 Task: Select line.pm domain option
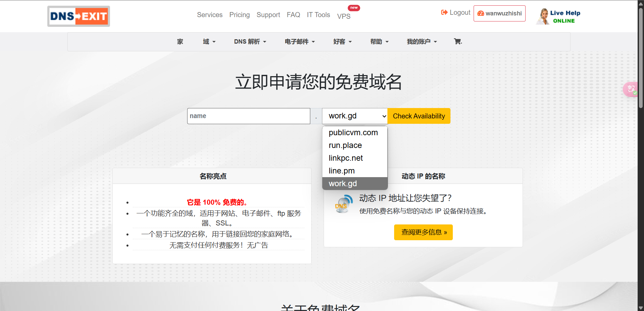341,171
